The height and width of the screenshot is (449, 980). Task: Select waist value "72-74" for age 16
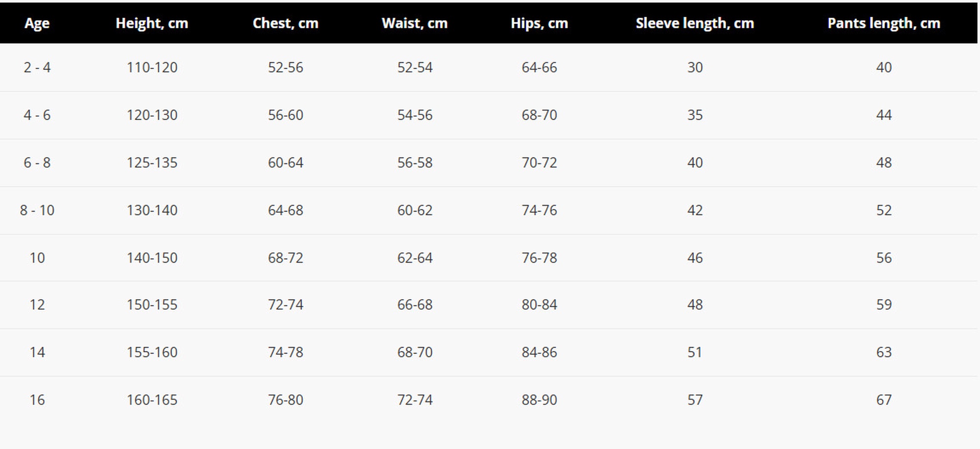point(415,399)
